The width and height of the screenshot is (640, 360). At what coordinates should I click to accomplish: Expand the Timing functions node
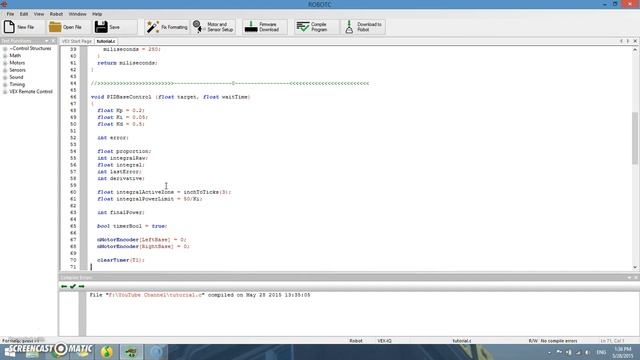click(x=5, y=84)
